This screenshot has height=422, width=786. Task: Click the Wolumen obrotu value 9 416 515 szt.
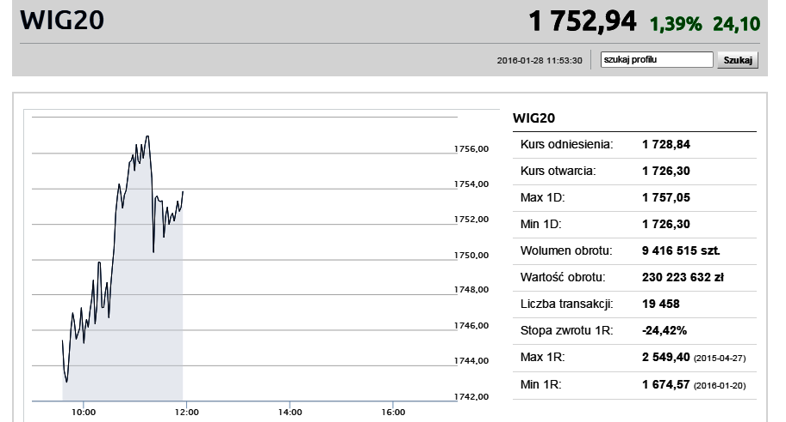tap(680, 250)
